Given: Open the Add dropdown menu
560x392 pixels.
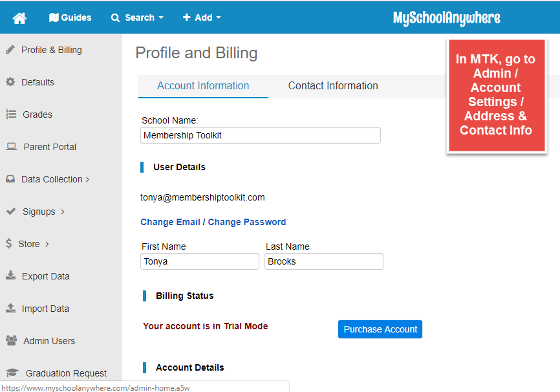Looking at the screenshot, I should point(202,17).
